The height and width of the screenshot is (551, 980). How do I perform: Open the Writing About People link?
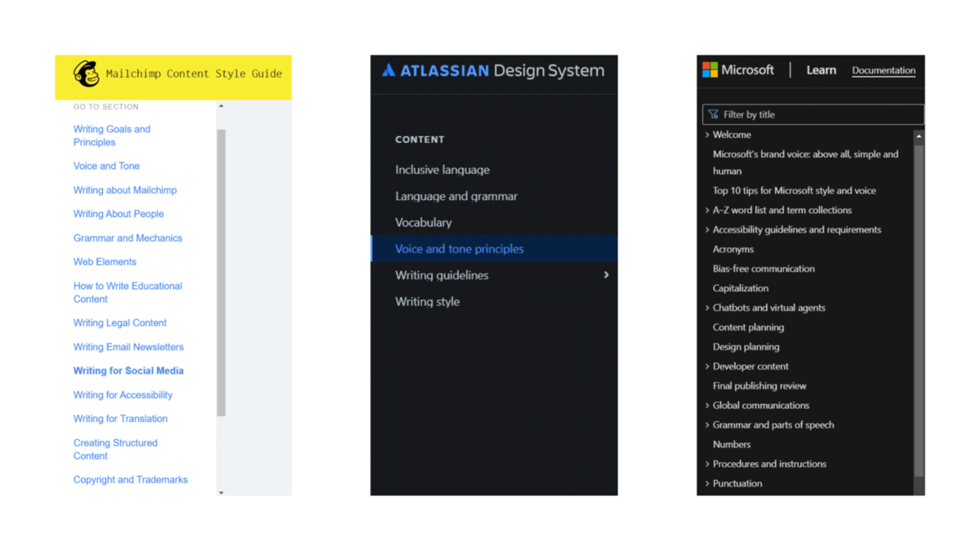tap(118, 214)
